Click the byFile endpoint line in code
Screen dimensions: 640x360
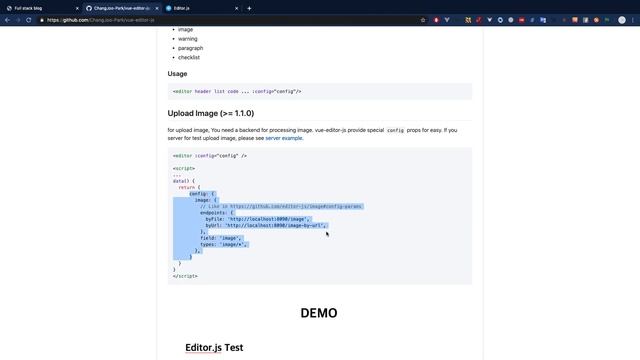coord(258,219)
